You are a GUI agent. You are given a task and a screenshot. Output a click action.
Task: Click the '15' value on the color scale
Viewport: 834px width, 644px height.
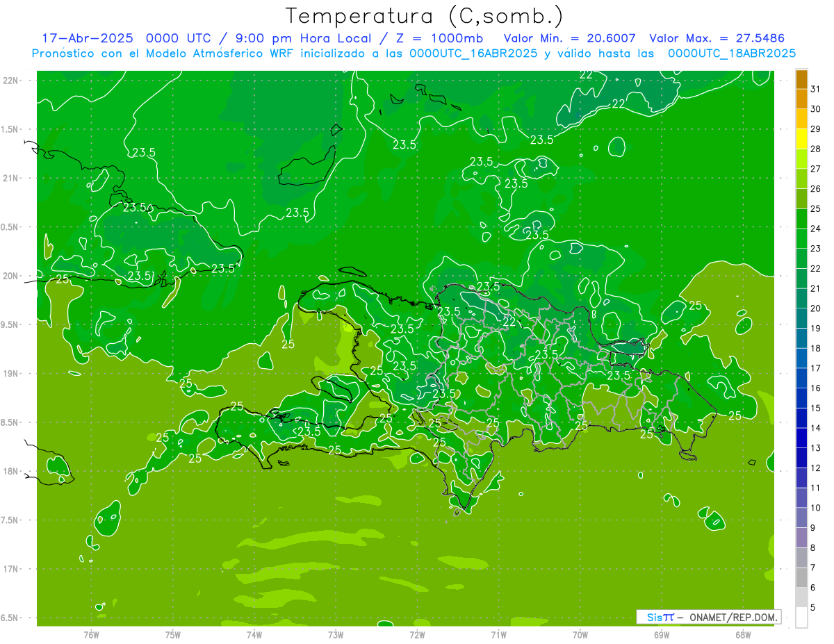(x=815, y=408)
